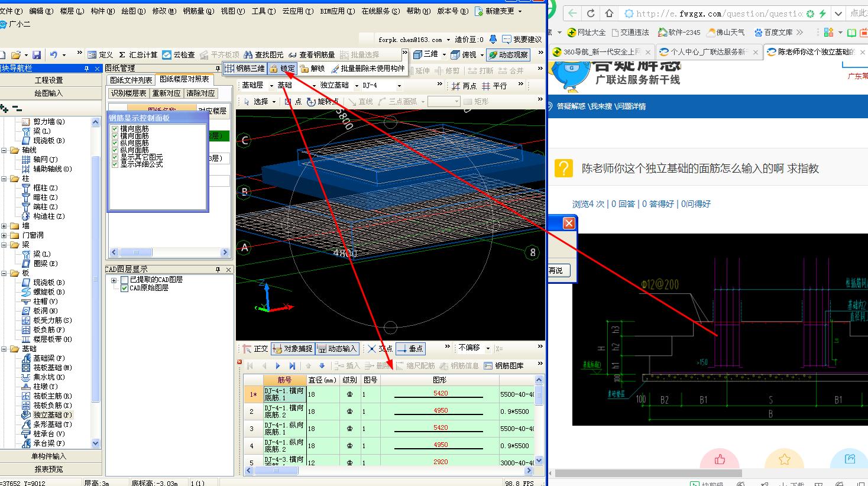The height and width of the screenshot is (486, 868).
Task: Toggle 显示其它图元 checkbox
Action: coord(115,157)
